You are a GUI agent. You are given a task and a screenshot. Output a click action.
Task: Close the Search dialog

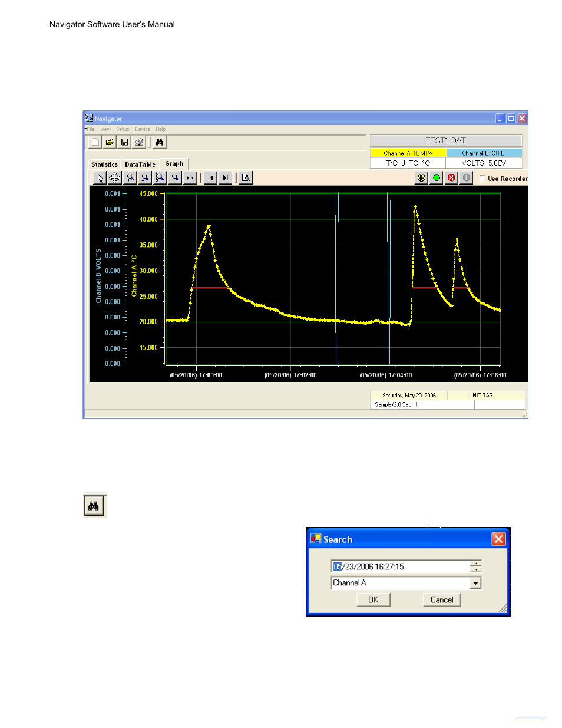[x=498, y=539]
